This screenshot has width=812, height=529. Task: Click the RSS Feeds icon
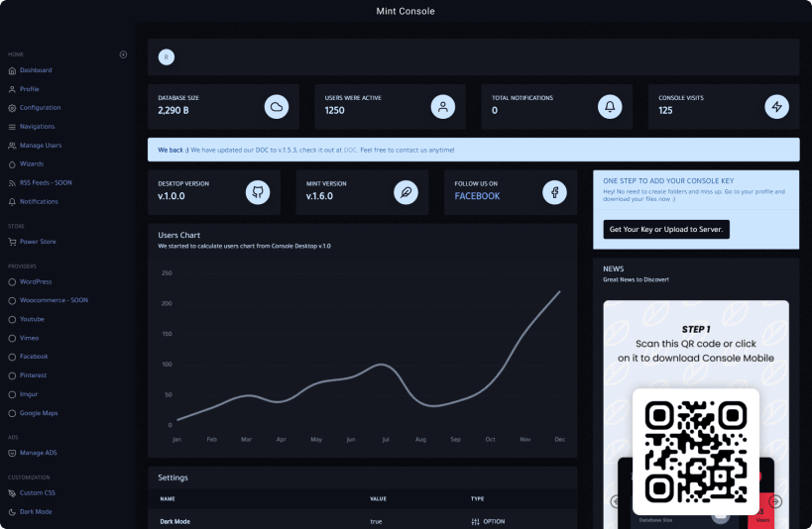[12, 183]
